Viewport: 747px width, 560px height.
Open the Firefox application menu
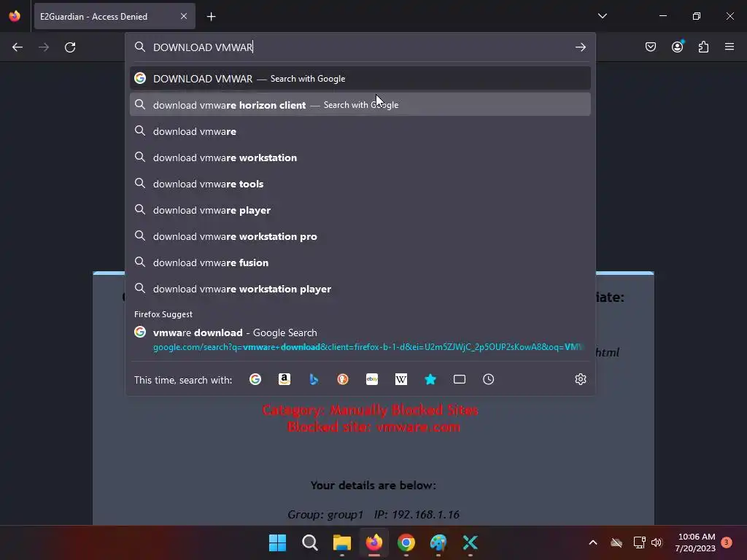[729, 47]
